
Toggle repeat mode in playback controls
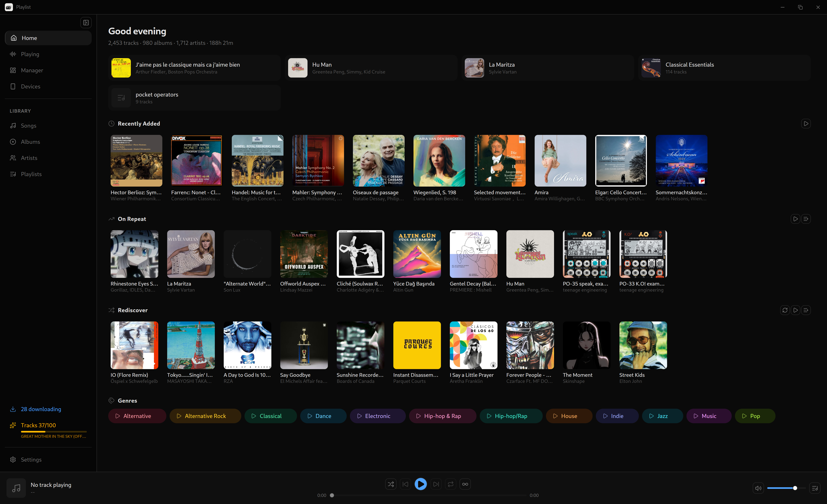(450, 484)
